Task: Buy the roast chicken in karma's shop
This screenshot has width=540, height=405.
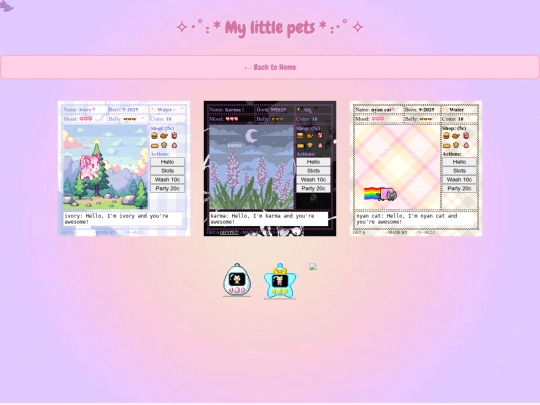Action: coord(310,136)
